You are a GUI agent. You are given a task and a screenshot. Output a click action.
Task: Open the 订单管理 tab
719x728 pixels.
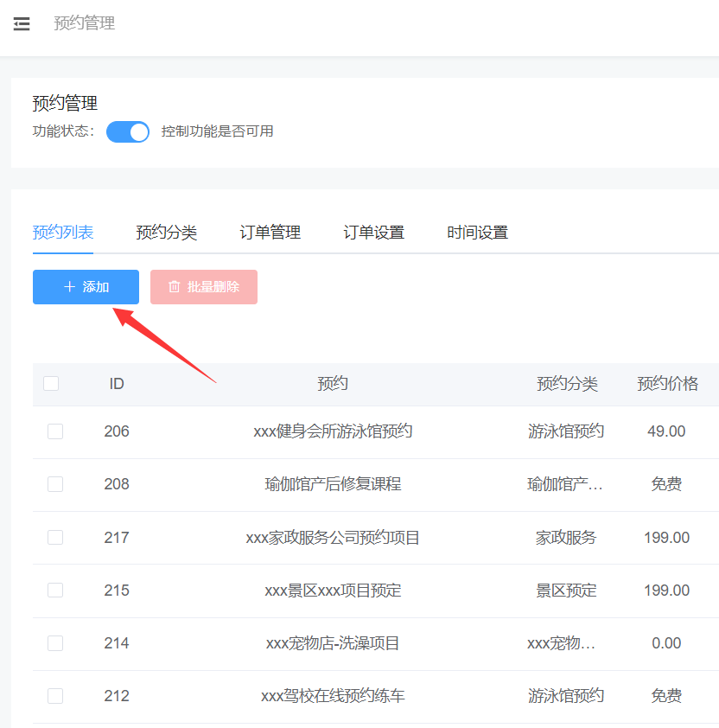click(x=270, y=232)
